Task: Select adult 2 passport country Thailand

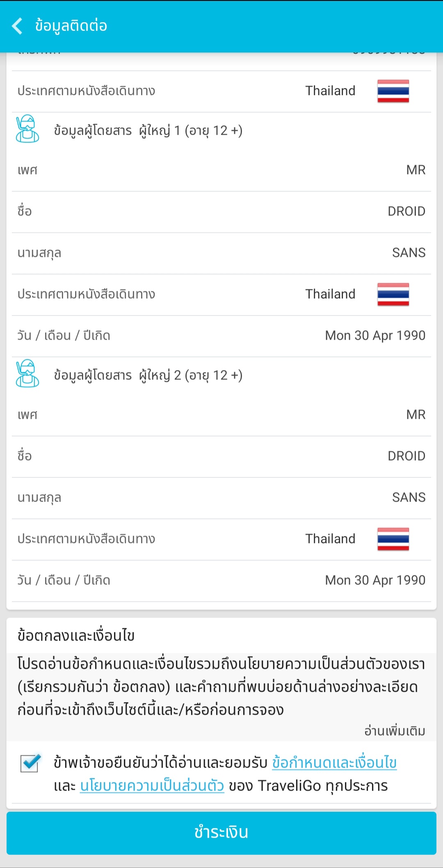Action: tap(330, 539)
